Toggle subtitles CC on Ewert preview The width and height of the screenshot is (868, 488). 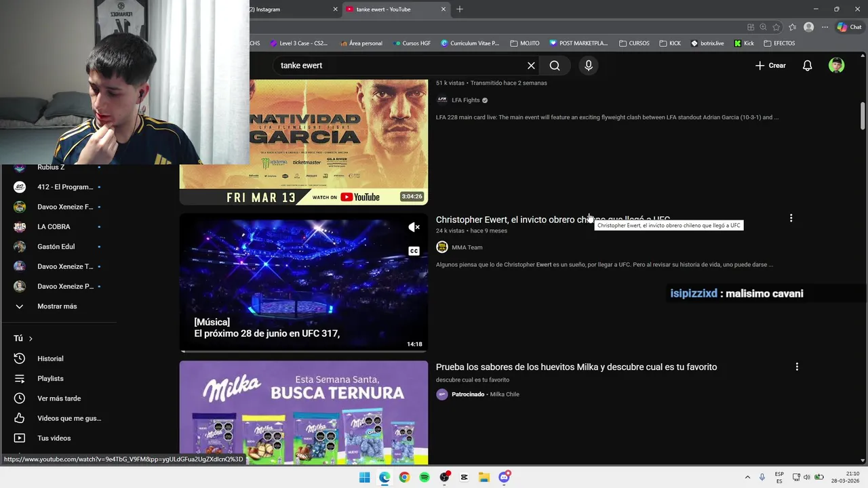pyautogui.click(x=414, y=251)
